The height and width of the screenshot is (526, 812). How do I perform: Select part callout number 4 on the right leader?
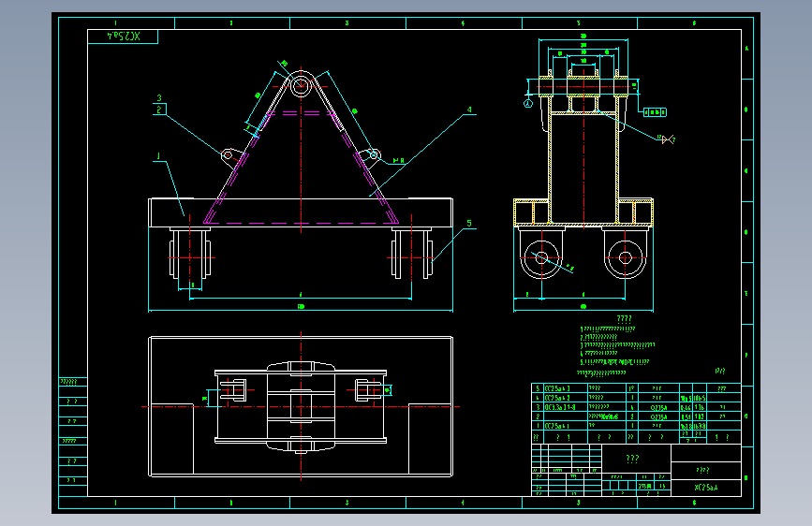[x=469, y=110]
